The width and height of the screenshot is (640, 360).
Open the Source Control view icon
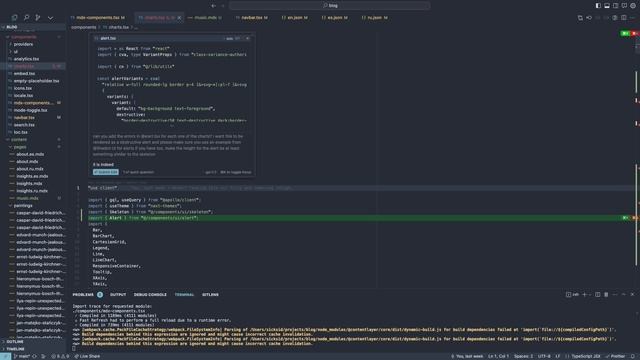[38, 18]
